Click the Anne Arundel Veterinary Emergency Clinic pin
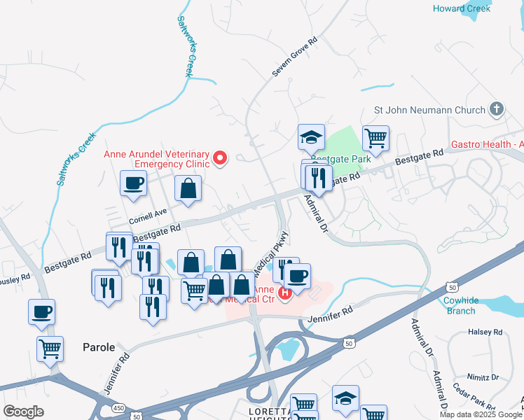This screenshot has height=420, width=524. pyautogui.click(x=220, y=158)
